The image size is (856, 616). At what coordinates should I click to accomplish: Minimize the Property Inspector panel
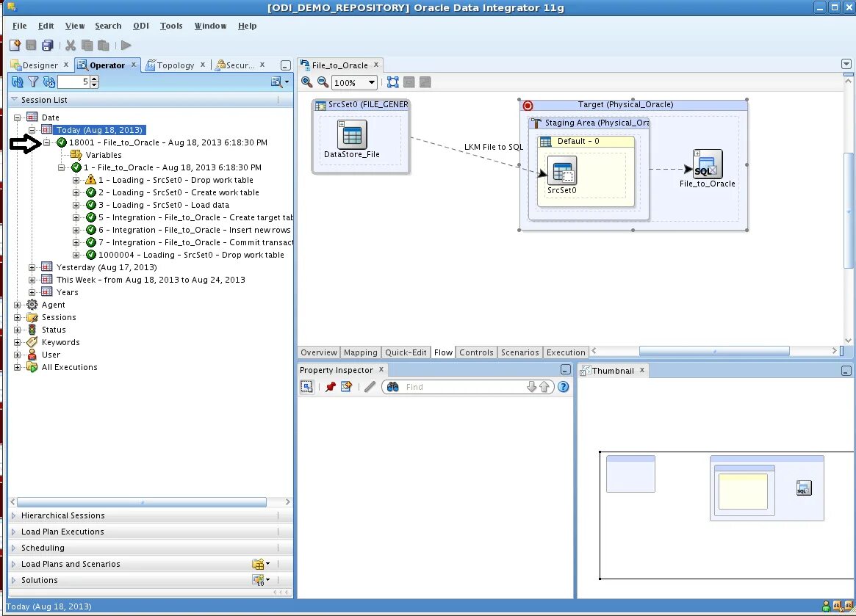pos(566,370)
